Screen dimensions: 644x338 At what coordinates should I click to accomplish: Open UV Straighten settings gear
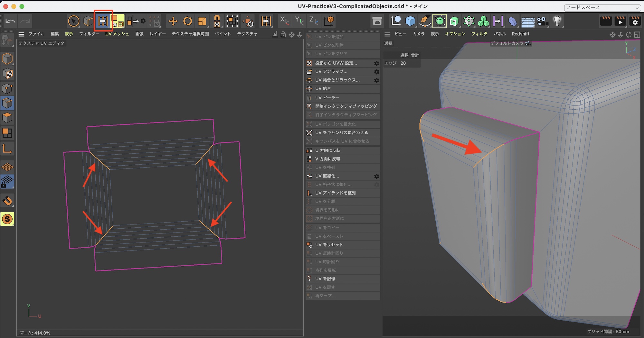click(376, 176)
